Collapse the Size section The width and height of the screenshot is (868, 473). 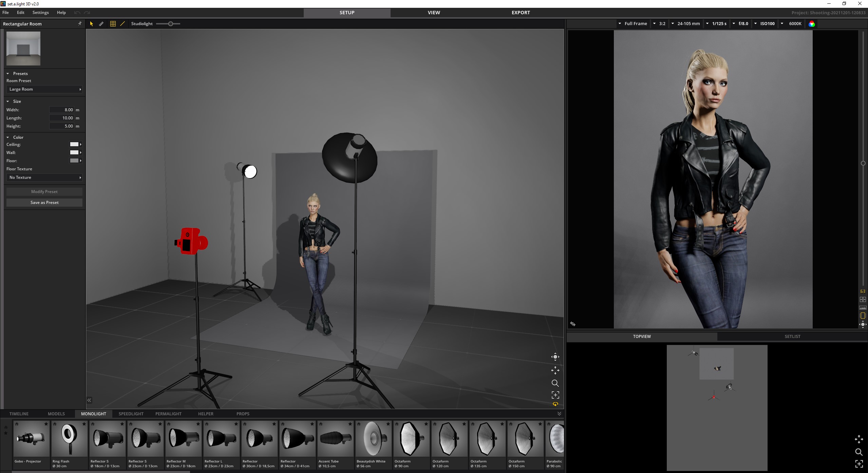[x=8, y=101]
